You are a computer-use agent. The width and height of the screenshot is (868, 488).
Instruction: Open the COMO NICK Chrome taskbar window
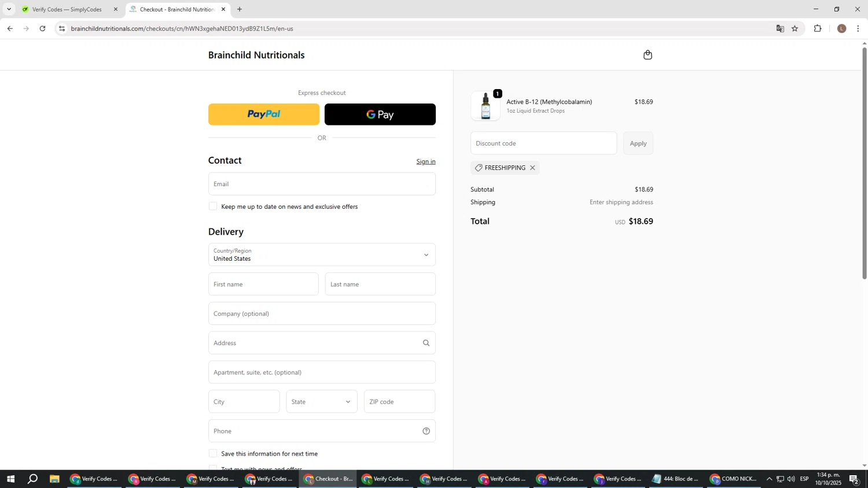(733, 479)
